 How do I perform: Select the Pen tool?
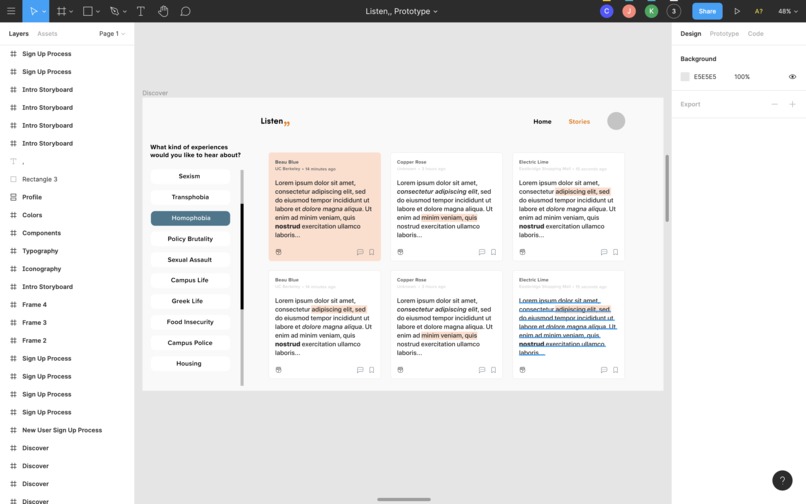click(115, 11)
